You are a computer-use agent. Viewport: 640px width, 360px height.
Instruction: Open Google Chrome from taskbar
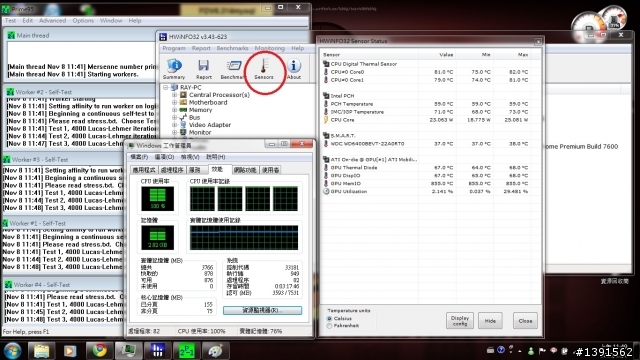point(99,351)
